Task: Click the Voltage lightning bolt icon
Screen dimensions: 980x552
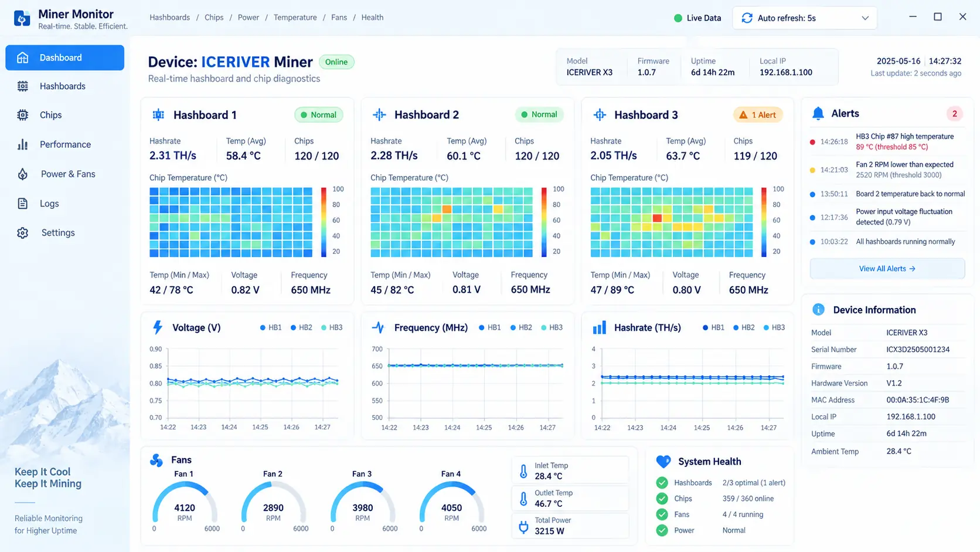Action: 158,327
